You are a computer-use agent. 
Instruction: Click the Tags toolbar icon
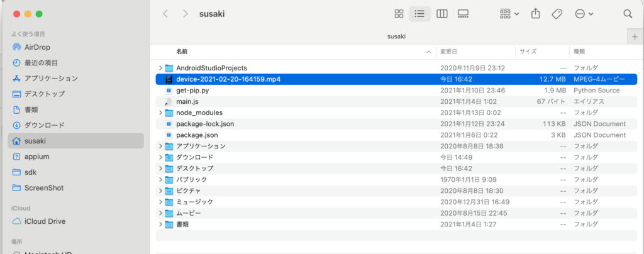coord(557,14)
